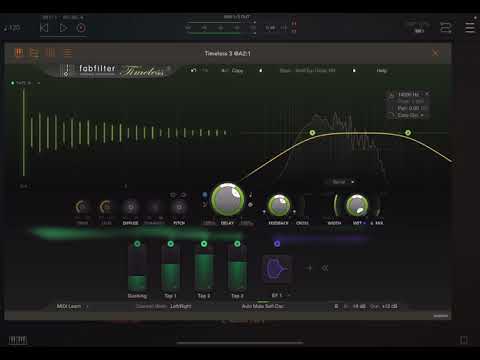Click the Width control
Viewport: 480px width, 360px height.
335,206
